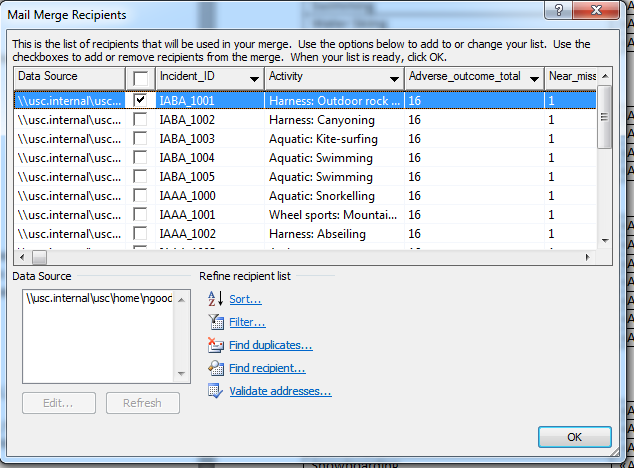
Task: Click the vertical scrollbar down arrow
Action: coord(605,240)
